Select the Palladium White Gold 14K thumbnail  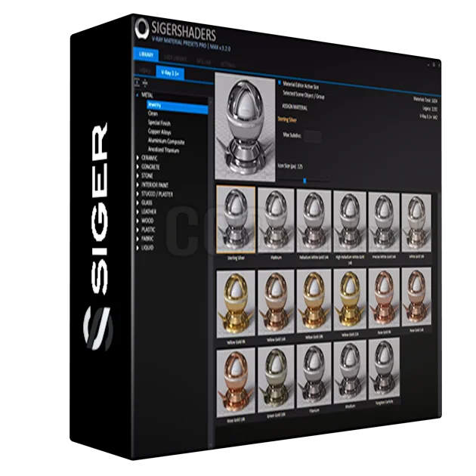(x=314, y=221)
